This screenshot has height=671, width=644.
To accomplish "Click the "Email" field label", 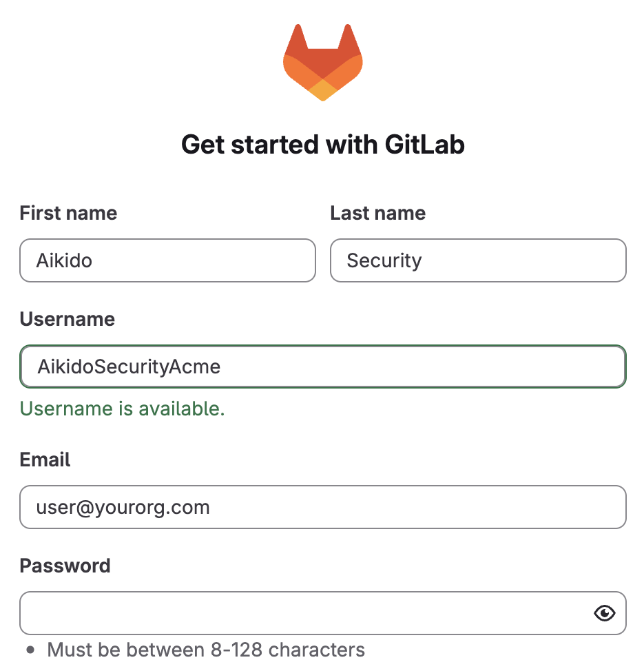I will pos(45,460).
